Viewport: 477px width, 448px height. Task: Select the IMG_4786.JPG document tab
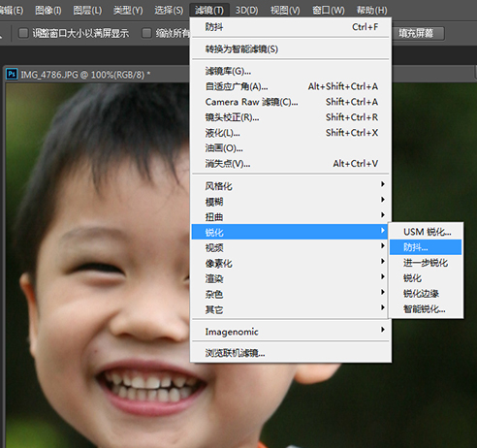click(85, 75)
